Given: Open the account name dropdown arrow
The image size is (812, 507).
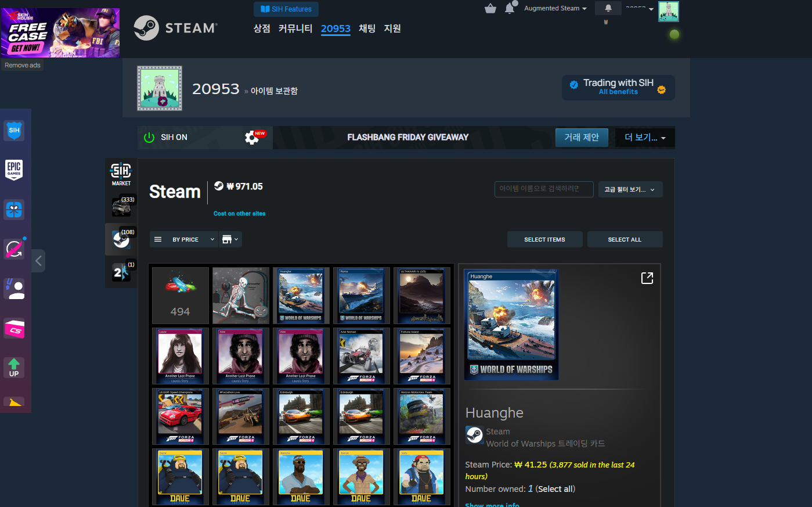Looking at the screenshot, I should 651,9.
